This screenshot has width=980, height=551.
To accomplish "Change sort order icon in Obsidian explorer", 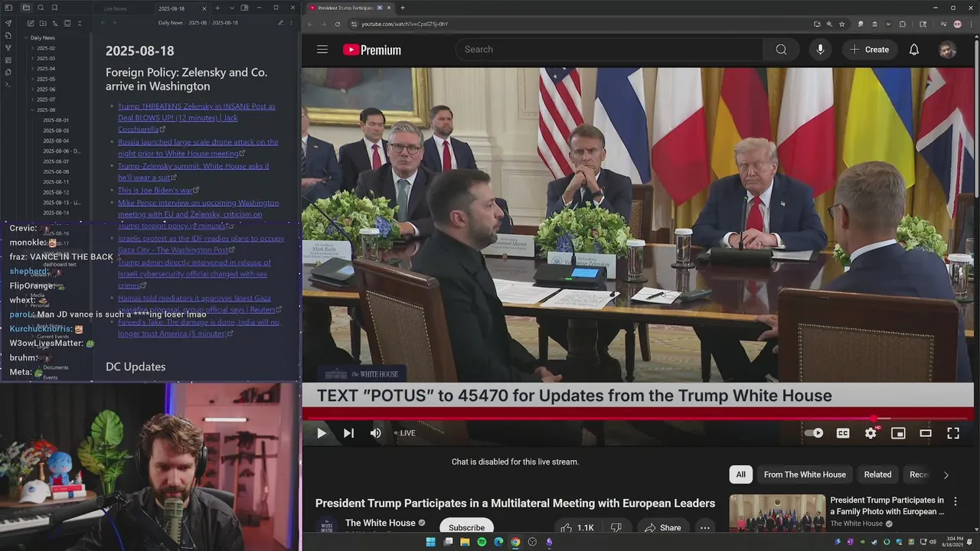I will [55, 23].
